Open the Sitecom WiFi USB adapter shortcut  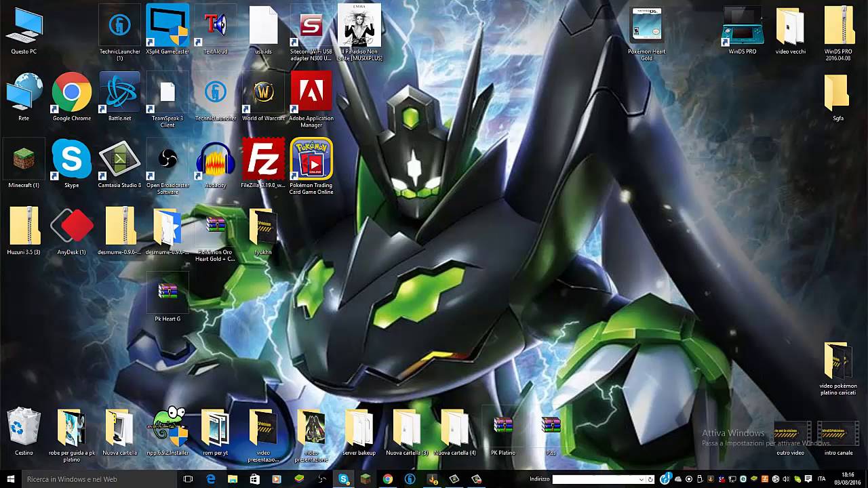click(311, 33)
